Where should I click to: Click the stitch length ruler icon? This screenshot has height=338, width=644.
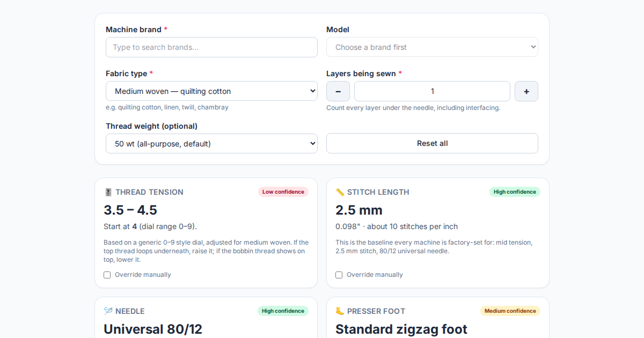(340, 192)
